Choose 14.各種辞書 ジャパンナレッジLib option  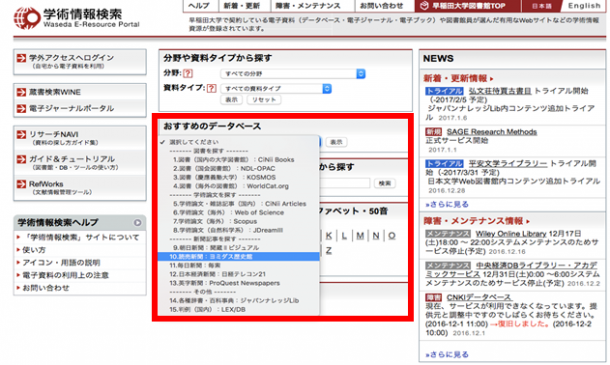click(238, 301)
